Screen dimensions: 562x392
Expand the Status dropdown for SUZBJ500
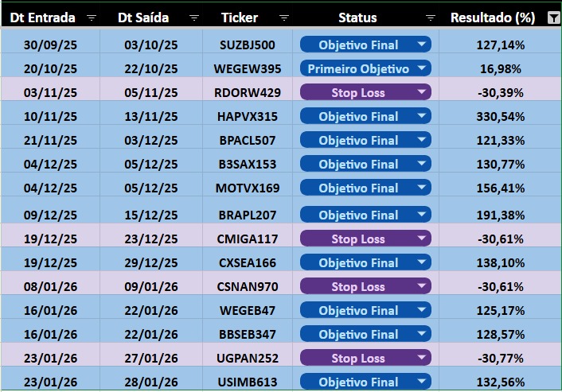pos(421,45)
